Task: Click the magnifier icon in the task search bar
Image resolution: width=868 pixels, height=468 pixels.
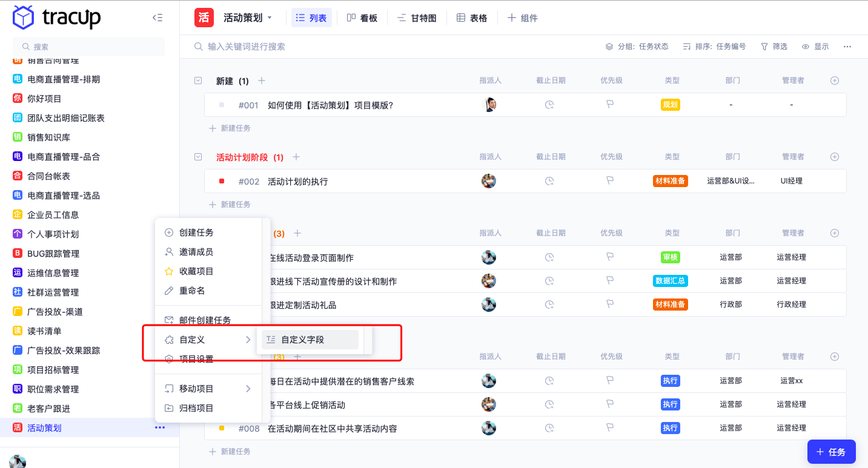Action: click(197, 46)
